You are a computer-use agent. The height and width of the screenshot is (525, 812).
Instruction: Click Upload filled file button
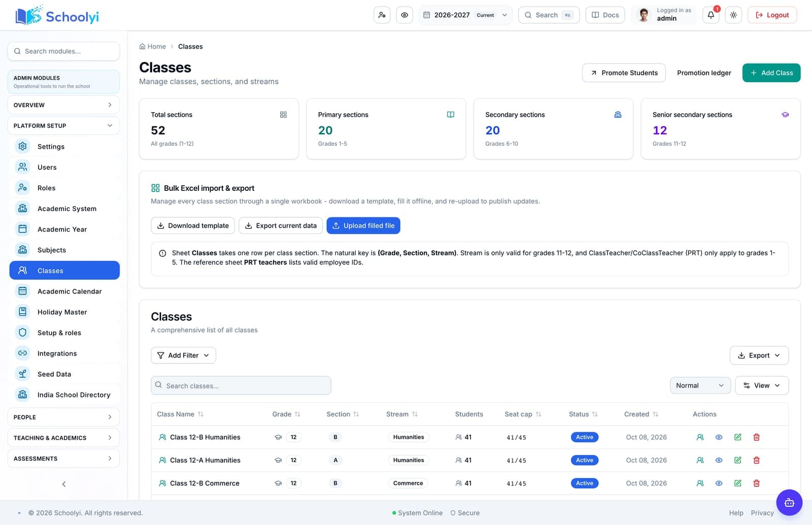tap(363, 225)
